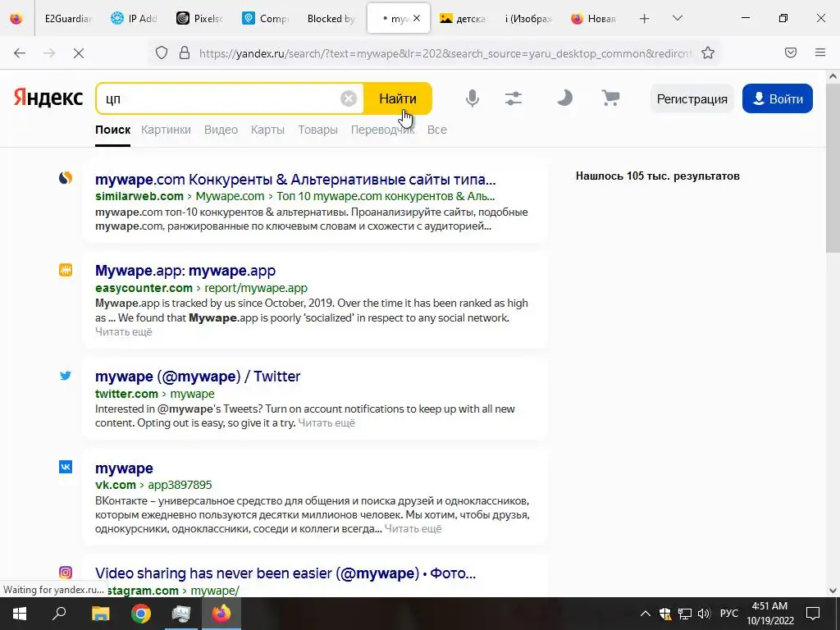840x630 pixels.
Task: Close the active mywape tab
Action: (417, 18)
